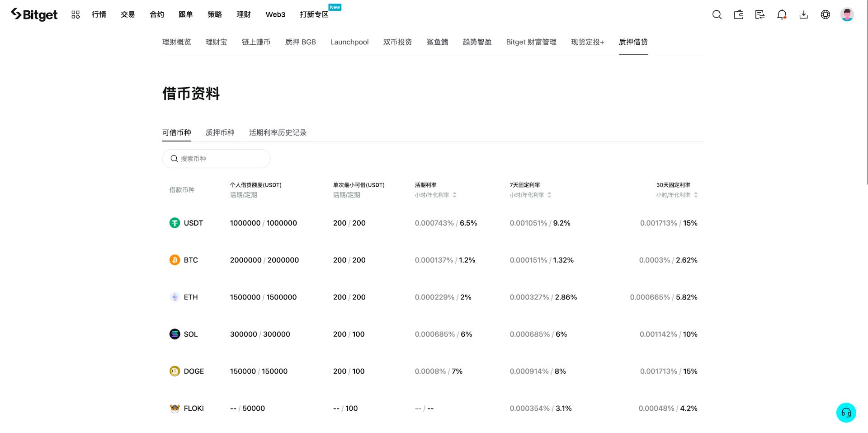Click SOL loan limit 300000 / 300000
This screenshot has height=433, width=868.
pyautogui.click(x=260, y=334)
